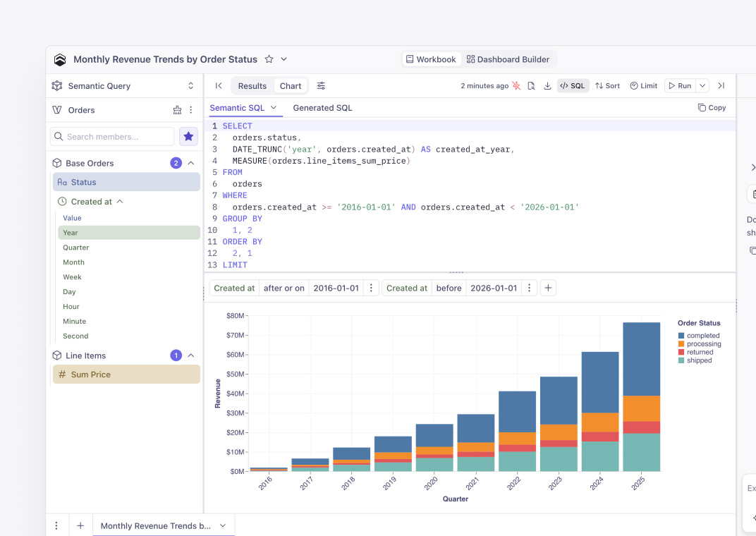756x536 pixels.
Task: Toggle the SQL view button
Action: (x=573, y=86)
